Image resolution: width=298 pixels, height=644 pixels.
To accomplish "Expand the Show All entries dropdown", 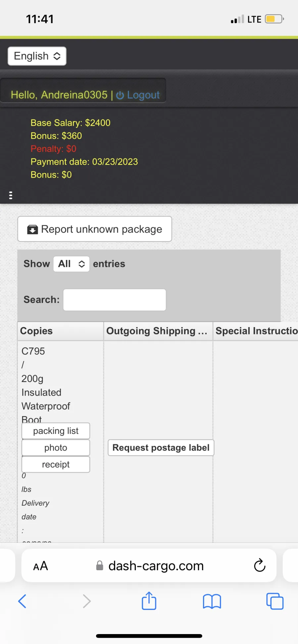I will [x=72, y=264].
